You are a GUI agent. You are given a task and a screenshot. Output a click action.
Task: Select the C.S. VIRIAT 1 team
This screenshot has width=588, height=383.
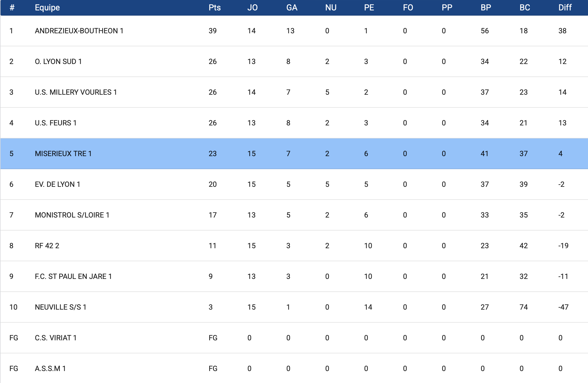point(56,338)
